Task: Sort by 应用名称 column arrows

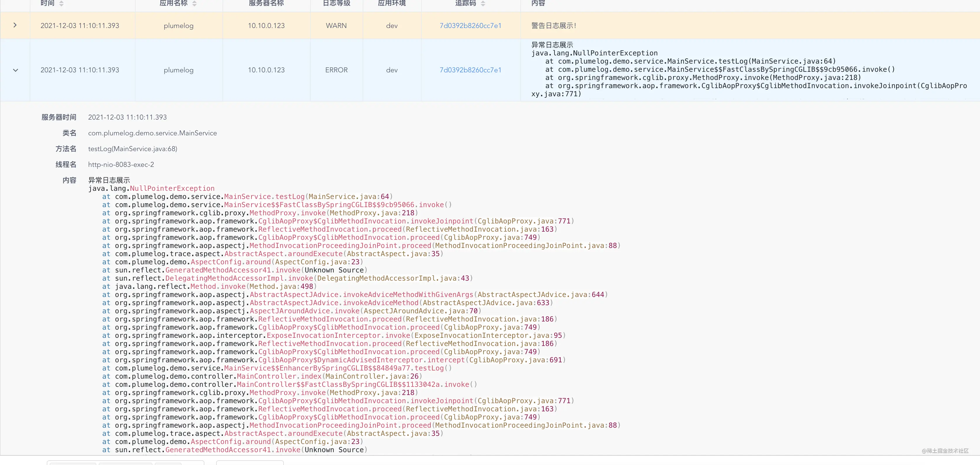Action: (x=194, y=4)
